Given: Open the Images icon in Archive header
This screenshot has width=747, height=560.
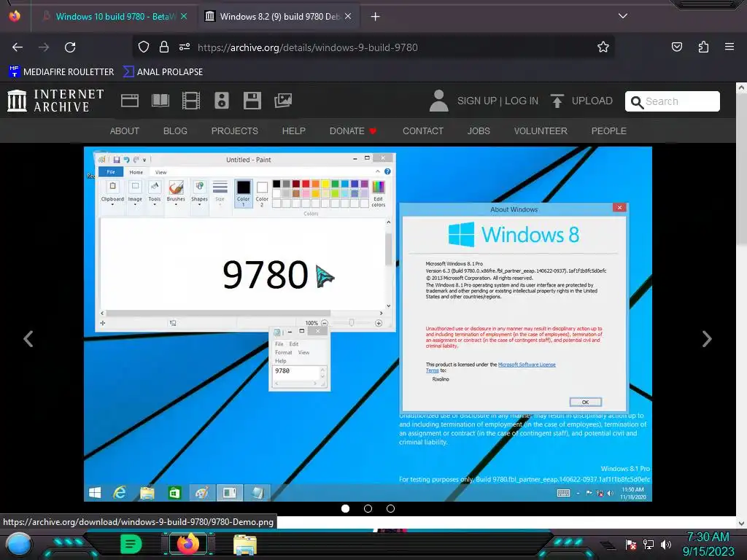Looking at the screenshot, I should click(x=283, y=101).
